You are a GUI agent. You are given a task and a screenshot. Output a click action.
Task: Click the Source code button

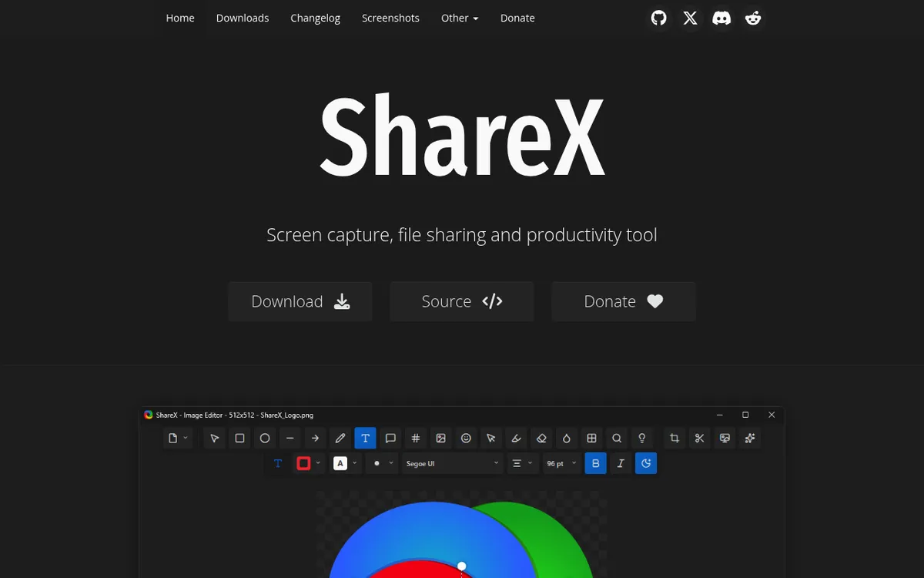[x=462, y=301]
